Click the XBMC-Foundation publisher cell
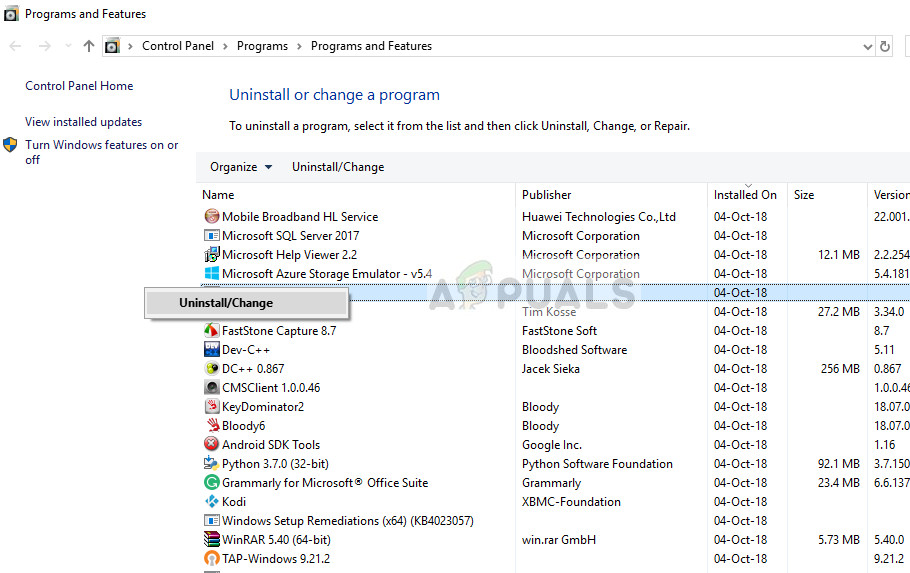 coord(571,502)
